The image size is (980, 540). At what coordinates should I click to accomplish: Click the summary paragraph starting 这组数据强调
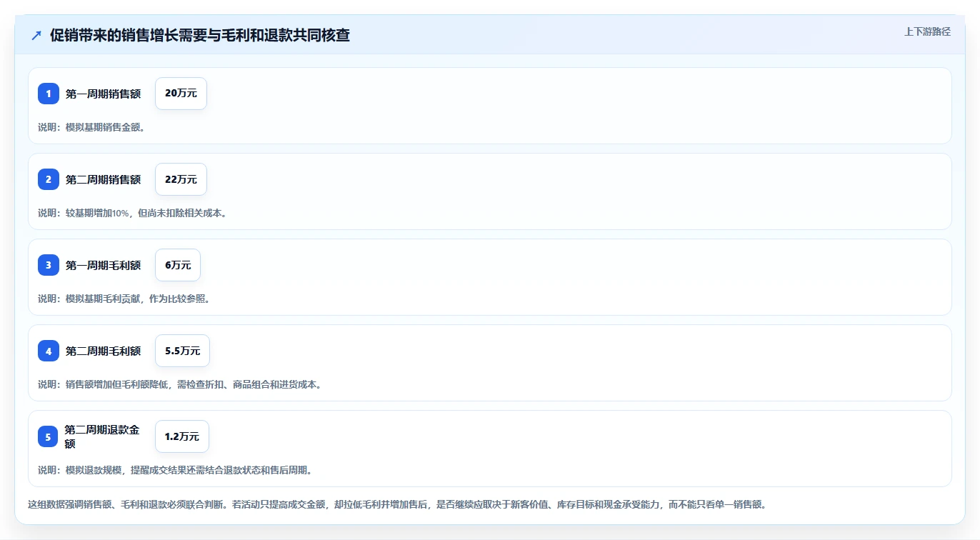398,504
